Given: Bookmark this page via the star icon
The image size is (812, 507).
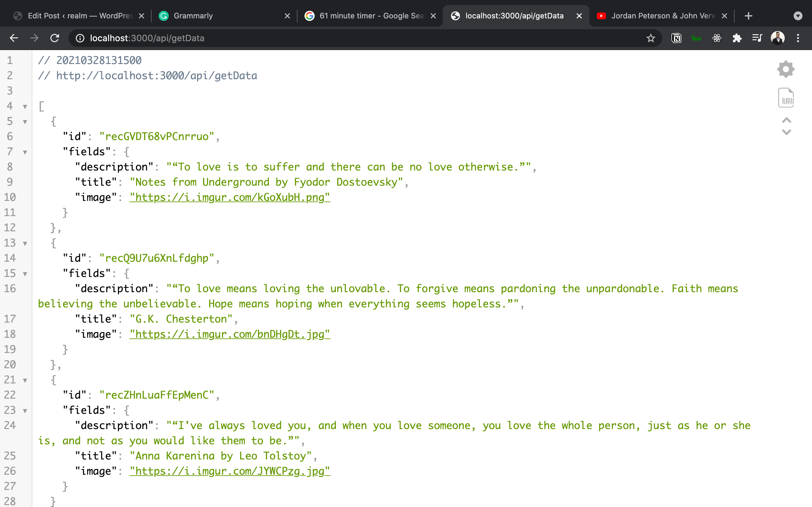Looking at the screenshot, I should [651, 38].
